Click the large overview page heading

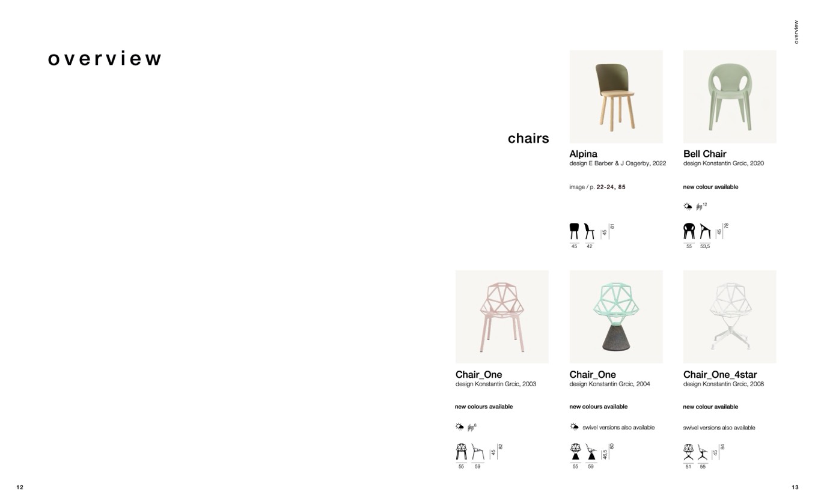click(105, 59)
